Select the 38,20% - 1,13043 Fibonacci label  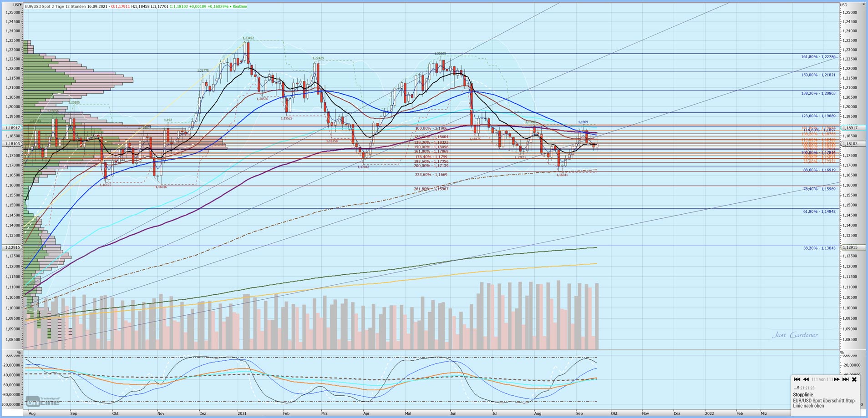tap(819, 248)
